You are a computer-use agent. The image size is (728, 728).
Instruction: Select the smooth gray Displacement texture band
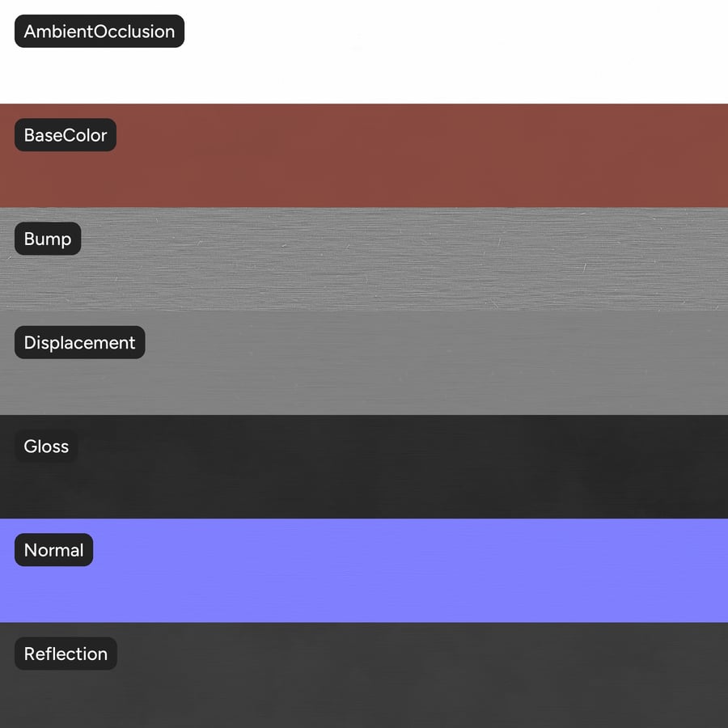click(x=364, y=363)
